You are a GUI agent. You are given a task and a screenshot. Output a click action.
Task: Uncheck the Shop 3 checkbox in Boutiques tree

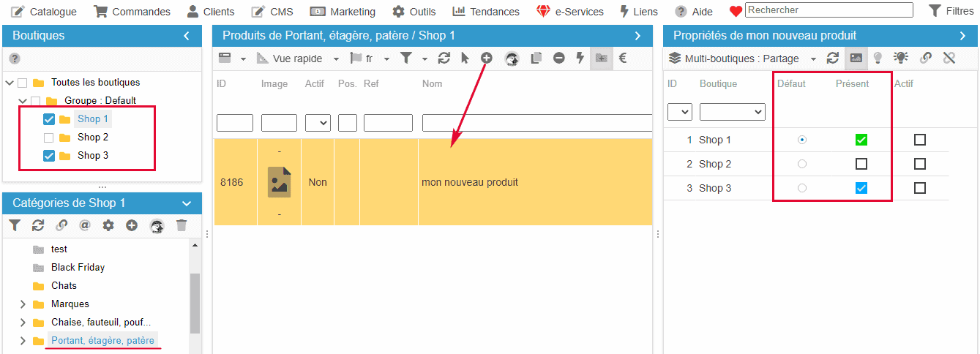tap(49, 156)
